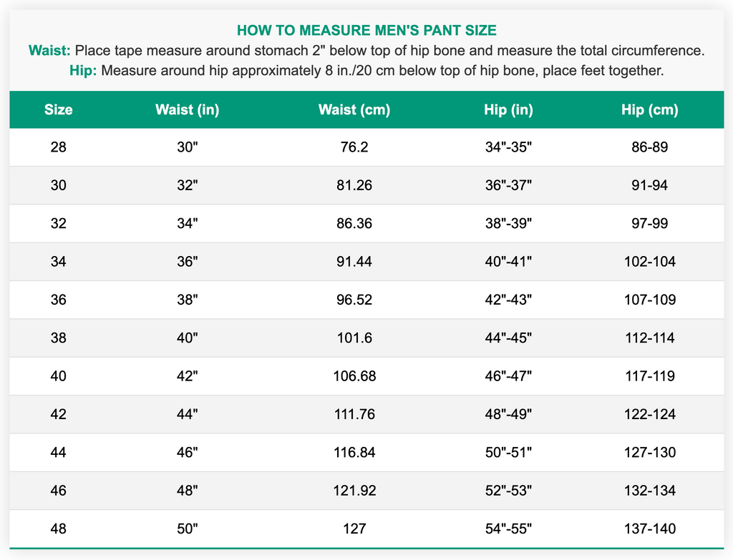Image resolution: width=733 pixels, height=560 pixels.
Task: Select the 46"-47" hip inches cell
Action: coord(508,376)
